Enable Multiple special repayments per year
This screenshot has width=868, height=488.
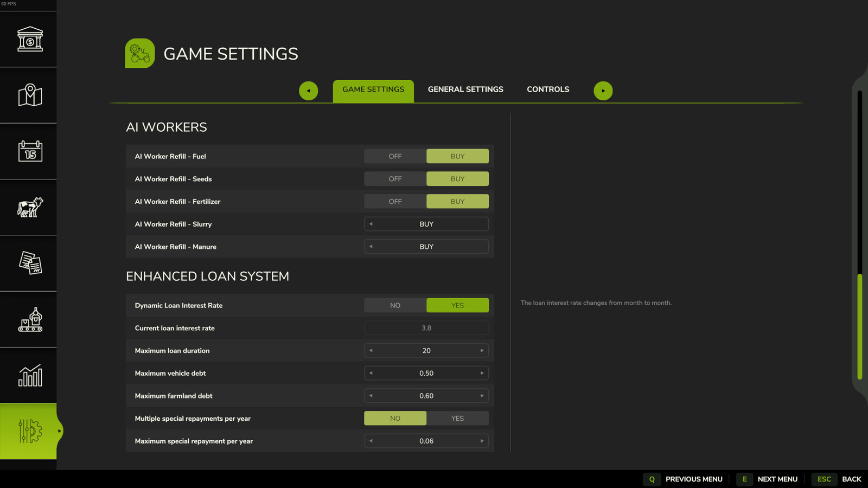457,418
